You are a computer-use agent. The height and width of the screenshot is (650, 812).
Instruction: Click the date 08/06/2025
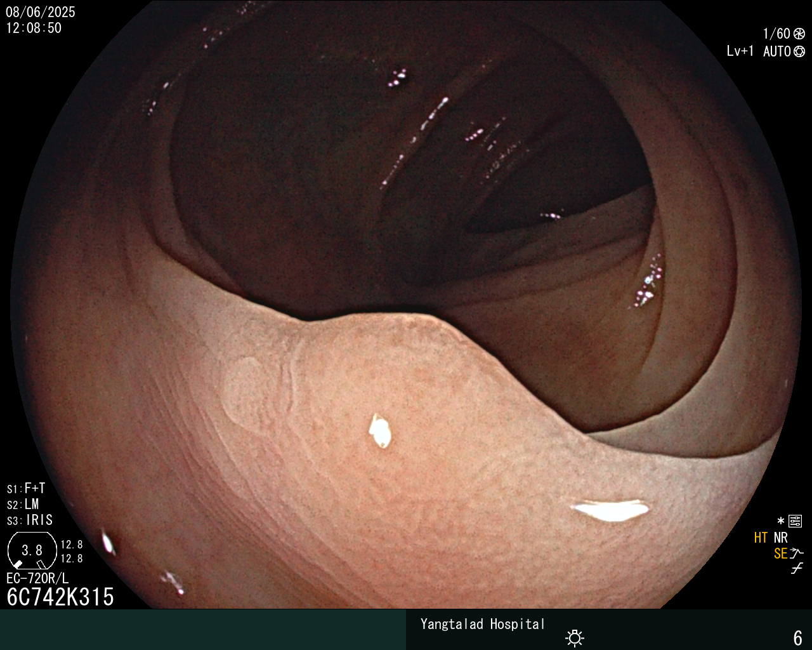(40, 12)
